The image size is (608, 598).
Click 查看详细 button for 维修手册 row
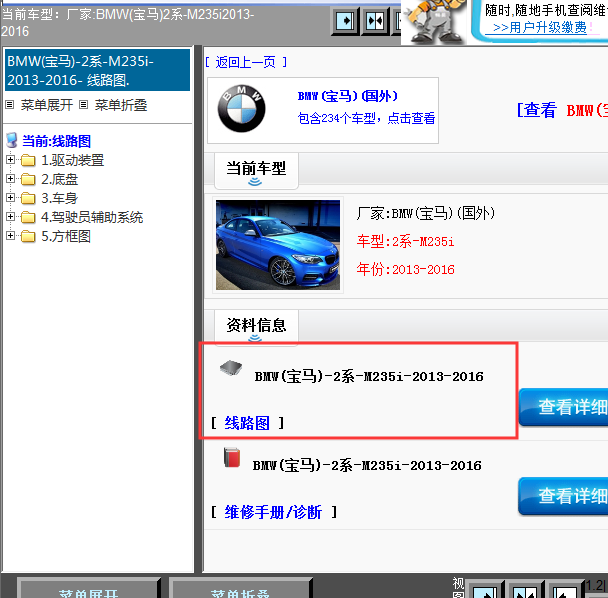pyautogui.click(x=563, y=496)
